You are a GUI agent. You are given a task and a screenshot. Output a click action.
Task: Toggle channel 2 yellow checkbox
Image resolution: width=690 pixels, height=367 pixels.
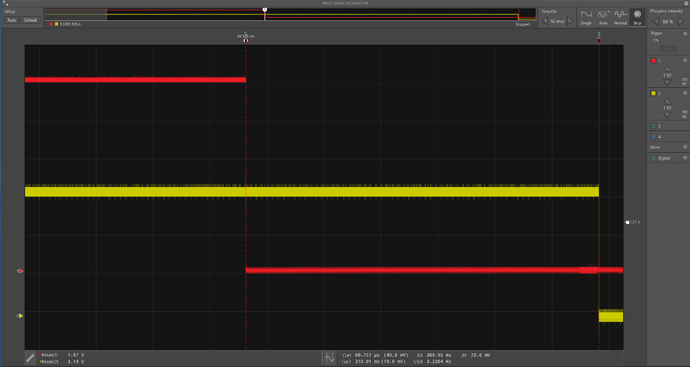(x=653, y=93)
